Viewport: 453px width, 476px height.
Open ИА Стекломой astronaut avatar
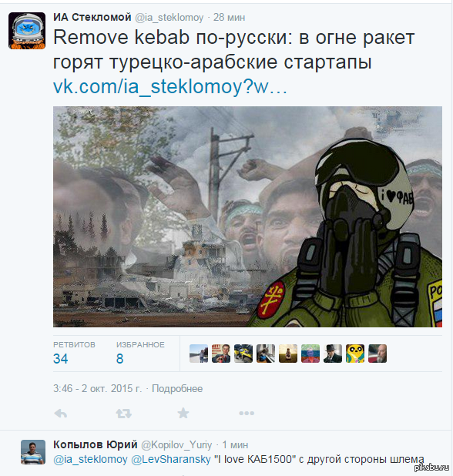(x=27, y=31)
